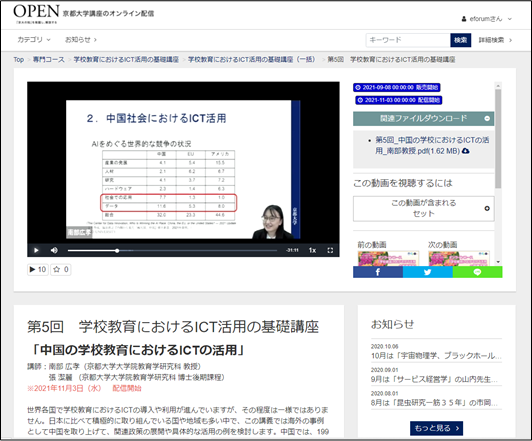Viewport: 532px width, 441px height.
Task: Open the 前の動画 thumbnail
Action: click(x=388, y=258)
